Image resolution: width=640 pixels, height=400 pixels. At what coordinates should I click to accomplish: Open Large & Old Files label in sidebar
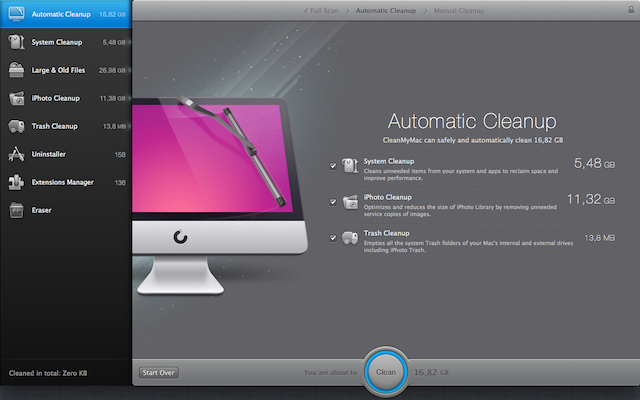pos(58,70)
